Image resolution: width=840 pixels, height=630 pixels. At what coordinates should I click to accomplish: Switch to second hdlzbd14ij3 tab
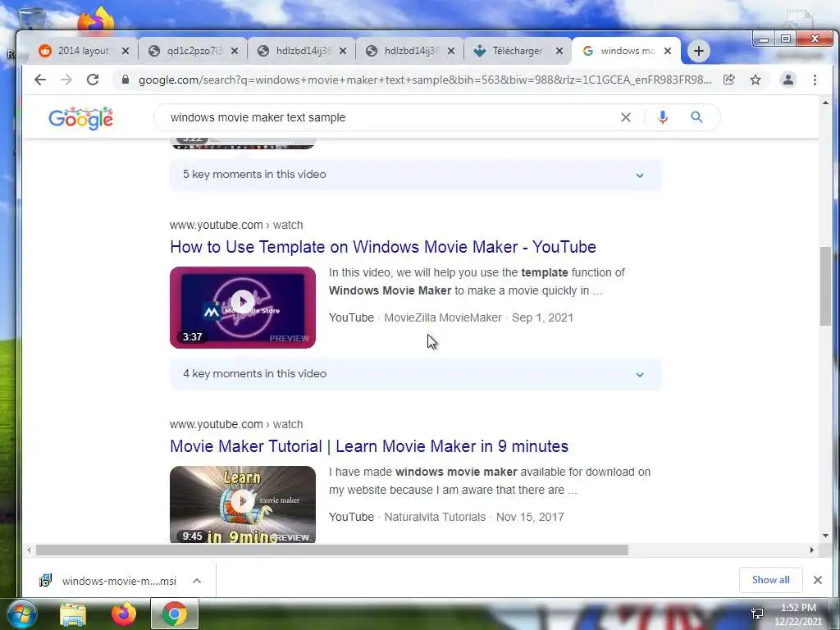tap(410, 51)
